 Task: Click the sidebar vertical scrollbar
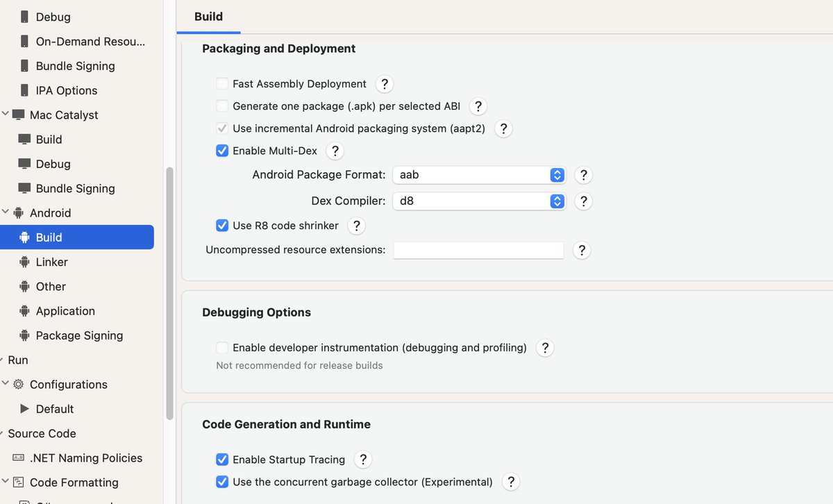[x=169, y=293]
